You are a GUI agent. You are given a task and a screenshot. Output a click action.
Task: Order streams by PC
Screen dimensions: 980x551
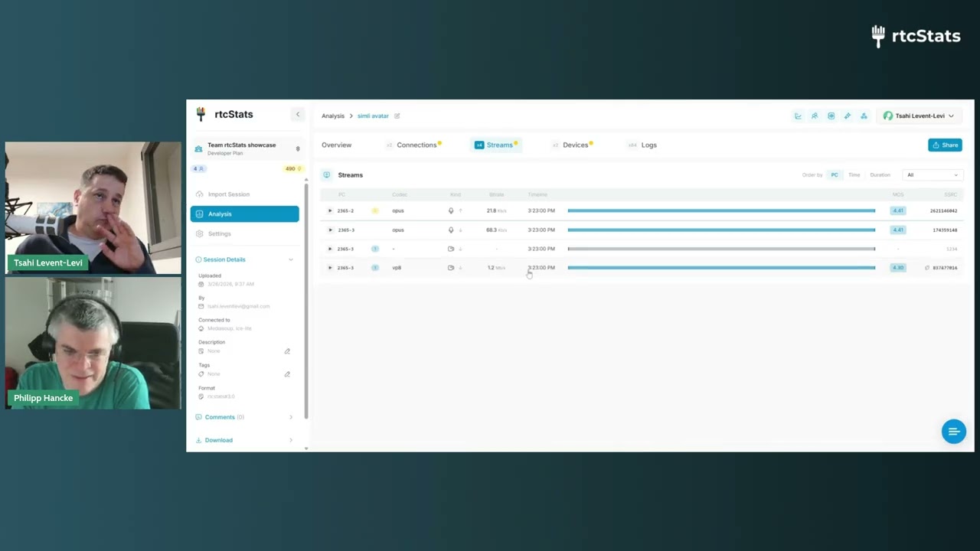(x=835, y=175)
